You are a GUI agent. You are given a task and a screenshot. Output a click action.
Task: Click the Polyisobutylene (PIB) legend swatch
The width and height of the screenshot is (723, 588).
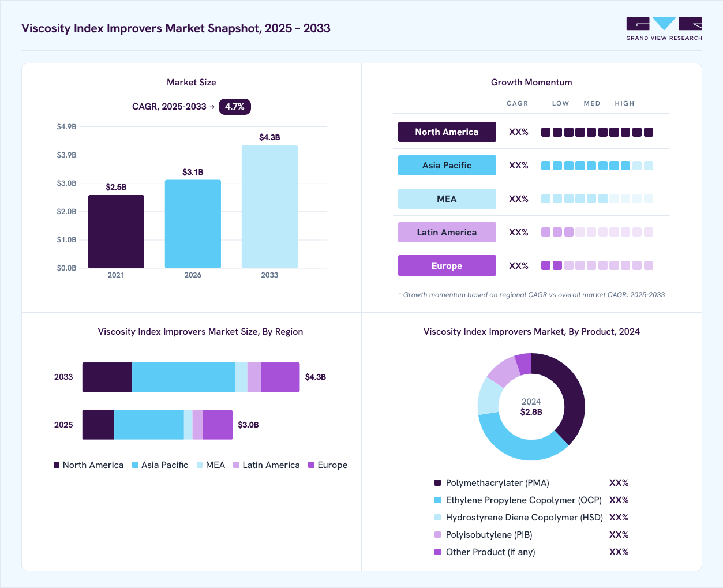coord(437,535)
